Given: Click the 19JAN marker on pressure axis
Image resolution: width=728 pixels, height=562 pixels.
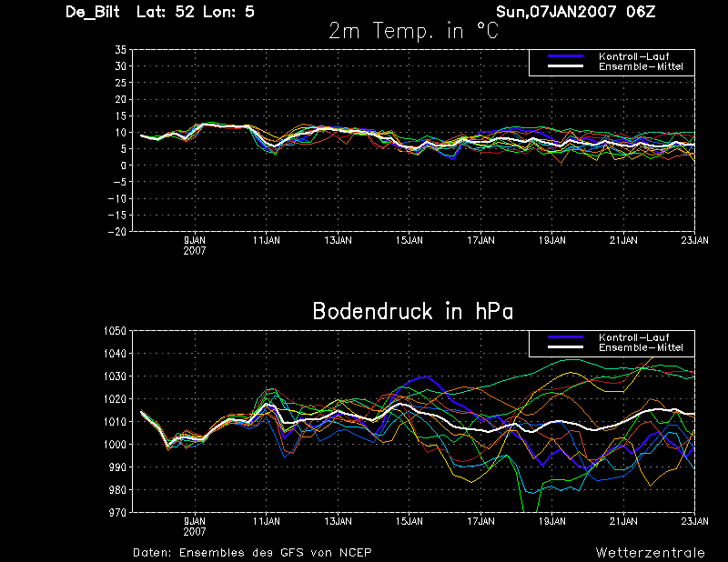Looking at the screenshot, I should click(552, 521).
